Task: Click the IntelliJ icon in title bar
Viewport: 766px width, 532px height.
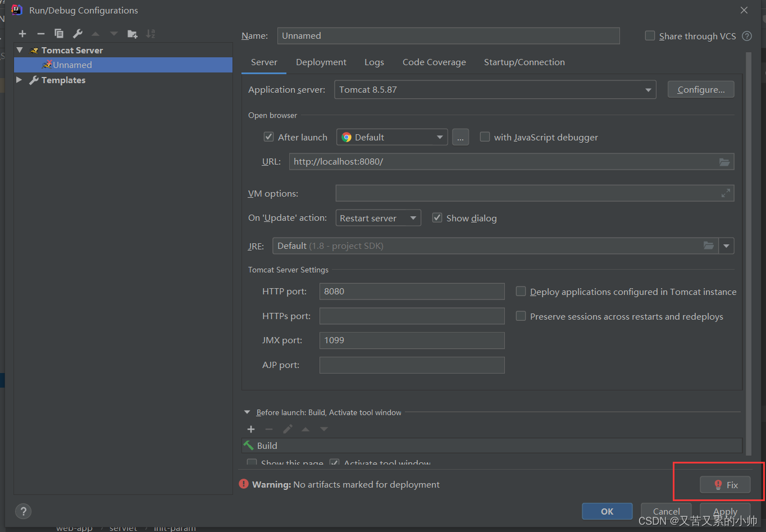Action: coord(17,10)
